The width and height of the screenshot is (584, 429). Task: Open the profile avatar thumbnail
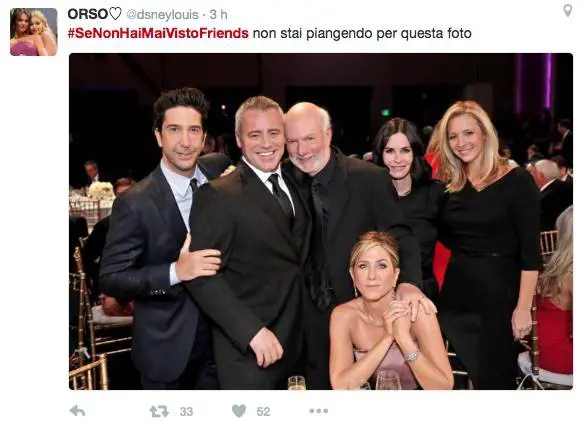[x=34, y=32]
